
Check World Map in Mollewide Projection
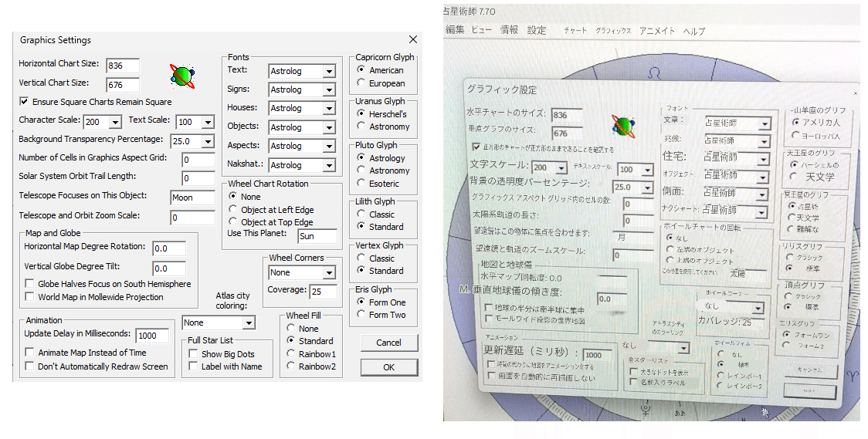29,296
